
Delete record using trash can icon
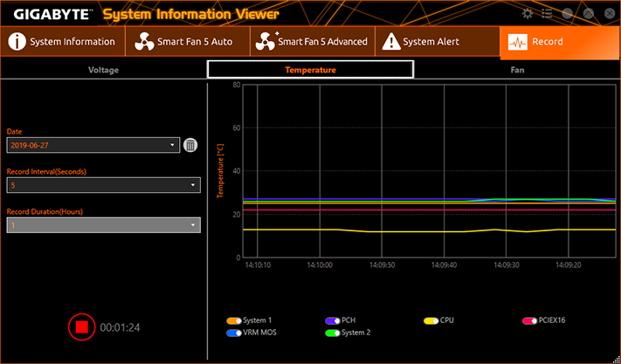click(x=190, y=145)
